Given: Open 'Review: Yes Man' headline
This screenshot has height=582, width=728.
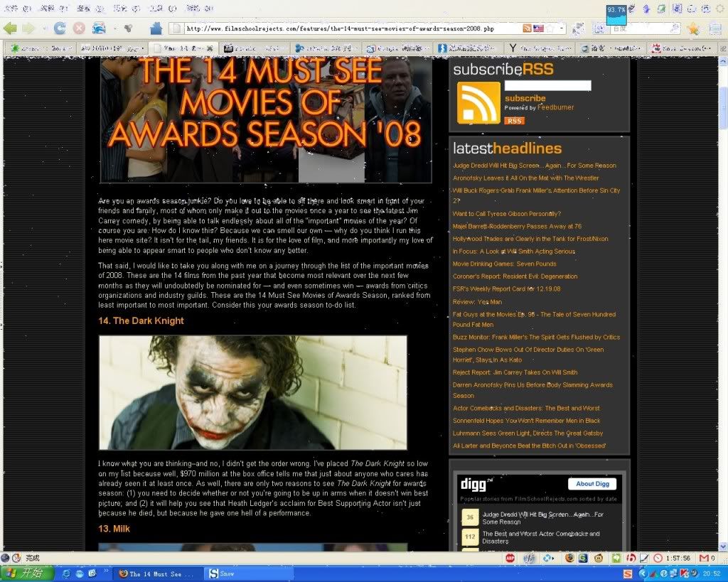Looking at the screenshot, I should 477,302.
